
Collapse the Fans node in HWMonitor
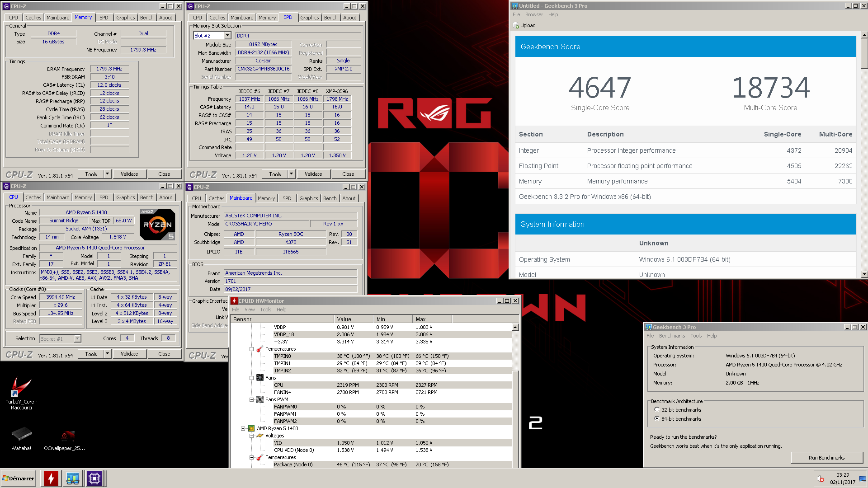[251, 378]
